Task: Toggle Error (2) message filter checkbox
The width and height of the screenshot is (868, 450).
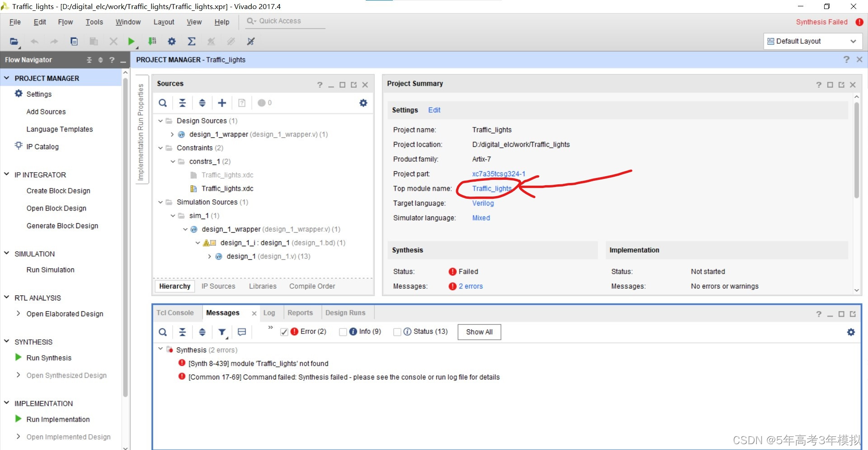Action: point(284,332)
